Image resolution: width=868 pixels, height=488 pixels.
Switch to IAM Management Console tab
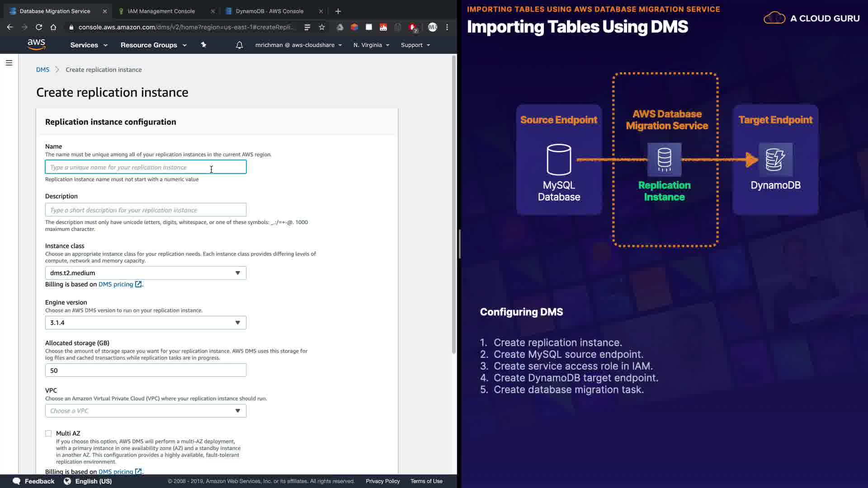pos(161,11)
